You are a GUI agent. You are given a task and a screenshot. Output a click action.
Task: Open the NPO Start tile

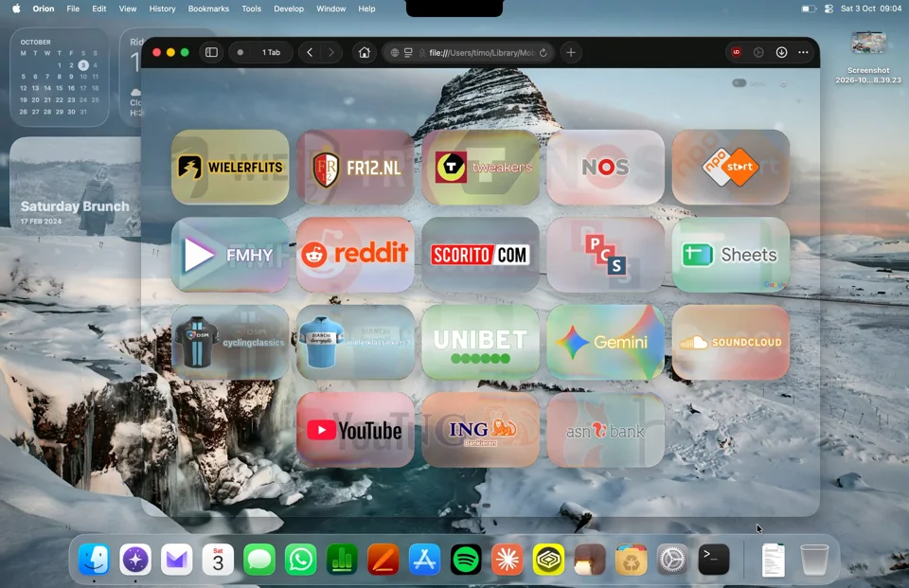tap(731, 167)
